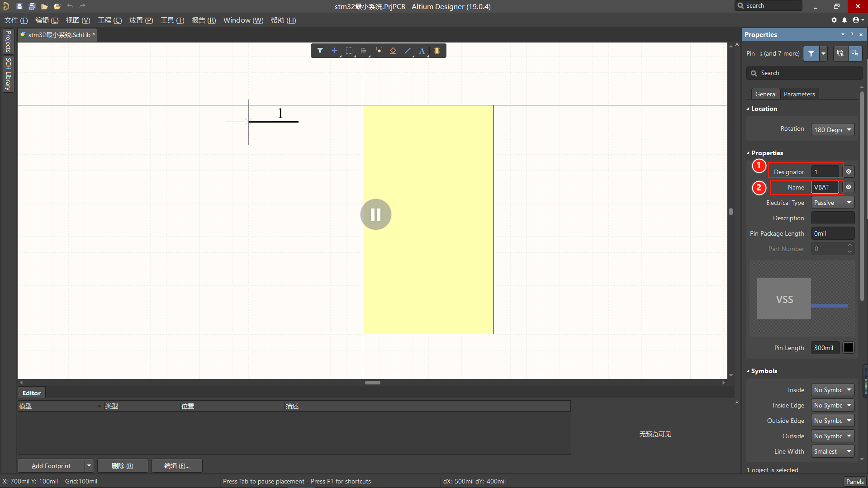Open Altium settings gear
This screenshot has width=868, height=488.
click(834, 20)
